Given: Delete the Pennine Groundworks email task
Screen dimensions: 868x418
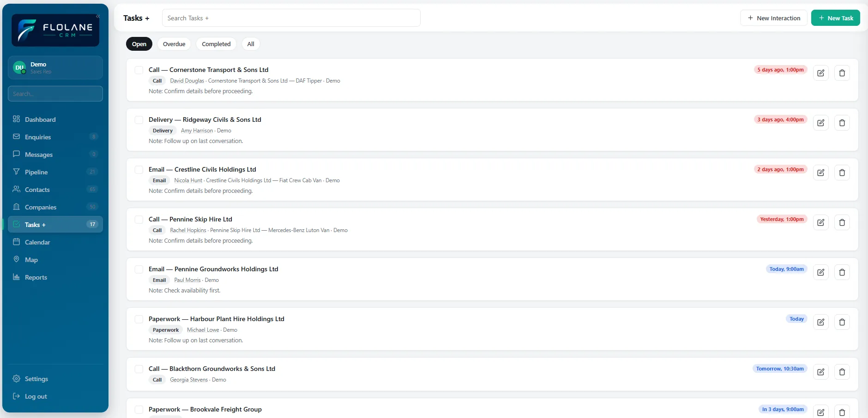Looking at the screenshot, I should [842, 272].
